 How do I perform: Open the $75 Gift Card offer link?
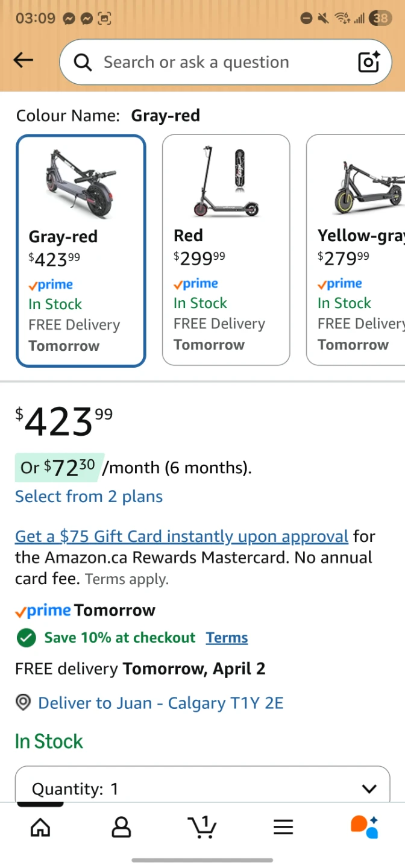pos(181,536)
